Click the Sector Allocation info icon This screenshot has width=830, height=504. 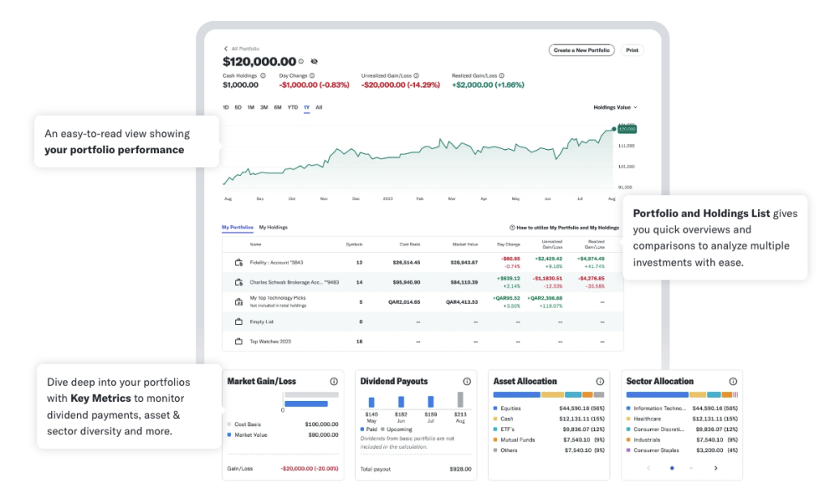pyautogui.click(x=733, y=382)
